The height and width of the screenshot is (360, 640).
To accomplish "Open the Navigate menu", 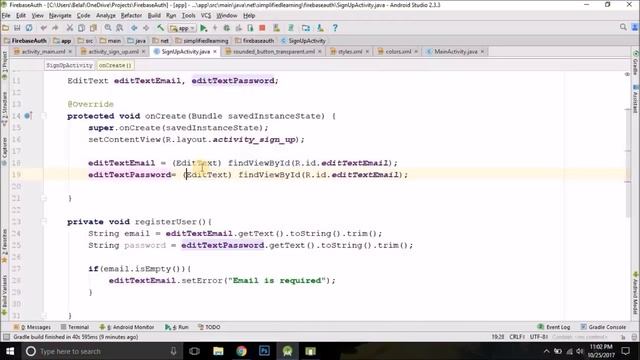I will pyautogui.click(x=60, y=16).
